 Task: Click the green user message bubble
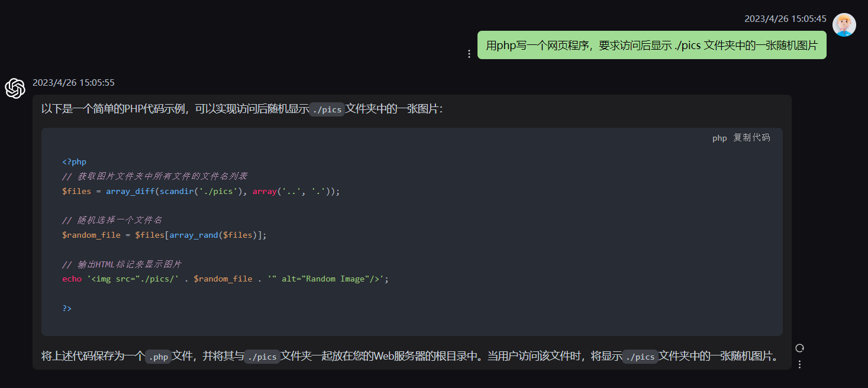pyautogui.click(x=651, y=44)
